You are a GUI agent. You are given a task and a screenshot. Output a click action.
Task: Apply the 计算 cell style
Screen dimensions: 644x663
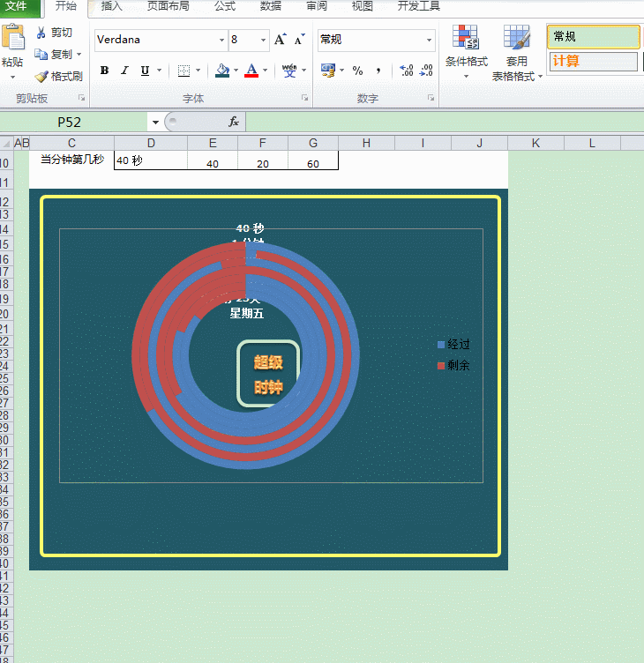pyautogui.click(x=593, y=62)
